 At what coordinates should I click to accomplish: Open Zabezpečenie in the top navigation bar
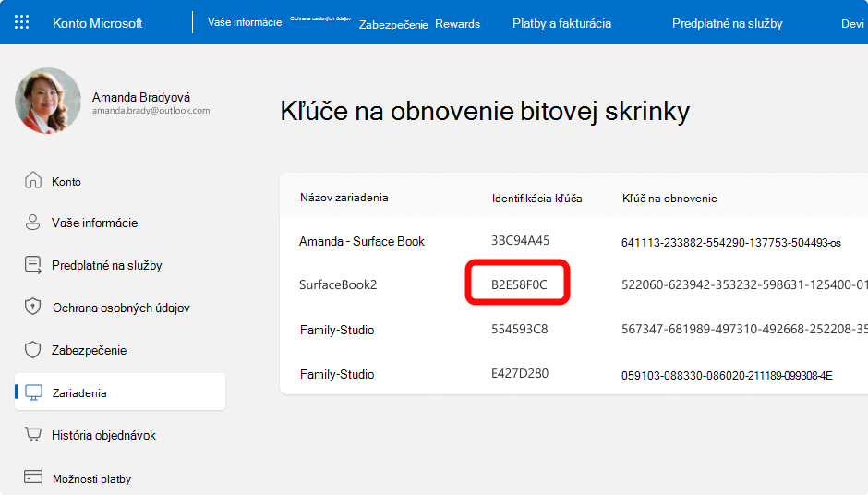[393, 24]
